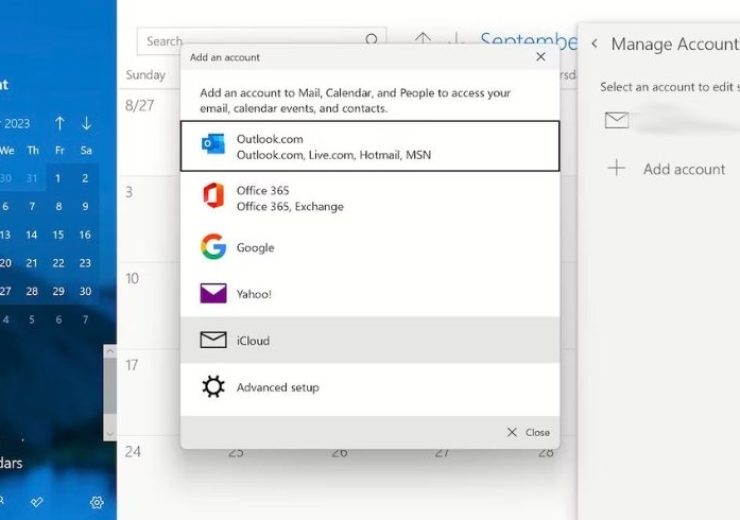This screenshot has height=520, width=740.
Task: Click the Office 365 logo icon
Action: (213, 195)
